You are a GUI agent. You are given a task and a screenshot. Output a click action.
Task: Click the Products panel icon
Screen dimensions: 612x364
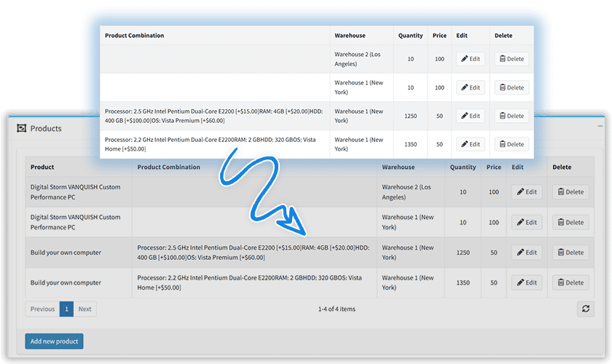21,128
